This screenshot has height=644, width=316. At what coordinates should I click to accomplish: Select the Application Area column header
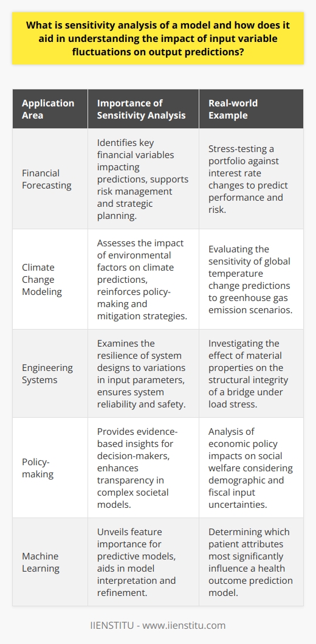click(50, 108)
